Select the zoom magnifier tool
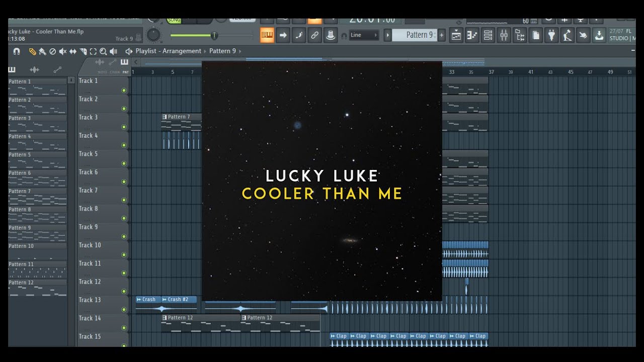Image resolution: width=644 pixels, height=362 pixels. pos(103,51)
